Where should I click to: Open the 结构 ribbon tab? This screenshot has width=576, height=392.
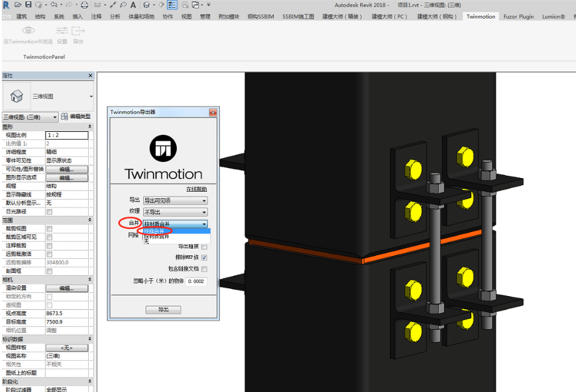[40, 17]
